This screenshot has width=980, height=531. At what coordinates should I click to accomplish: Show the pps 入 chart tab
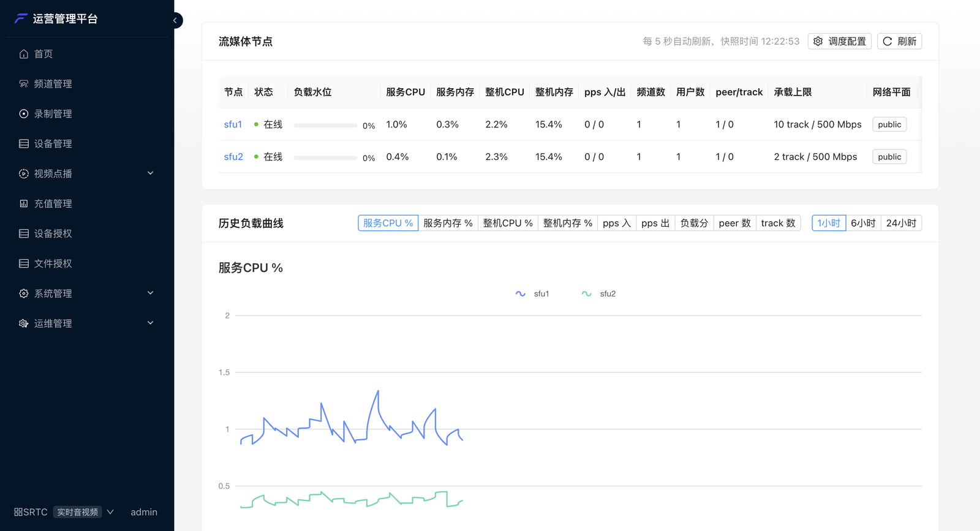pyautogui.click(x=617, y=223)
